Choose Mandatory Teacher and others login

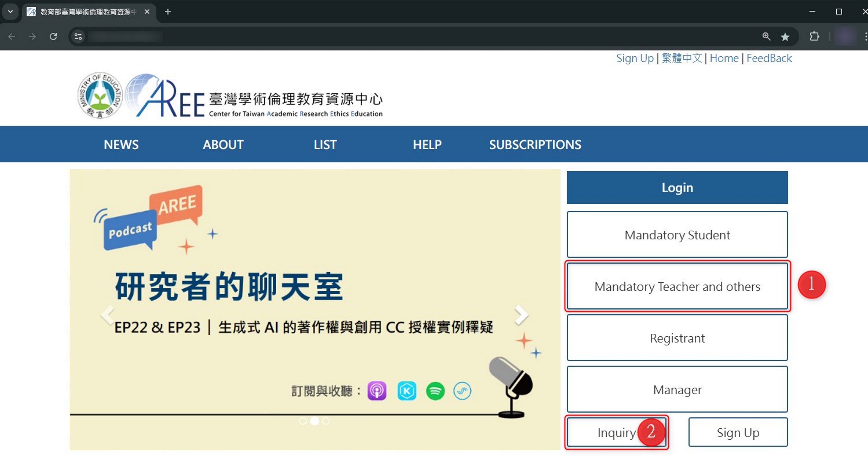677,286
